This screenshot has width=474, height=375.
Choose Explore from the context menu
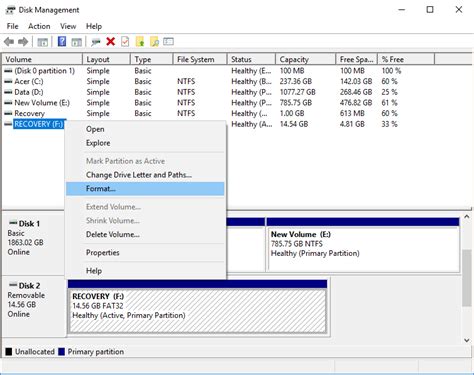coord(145,143)
